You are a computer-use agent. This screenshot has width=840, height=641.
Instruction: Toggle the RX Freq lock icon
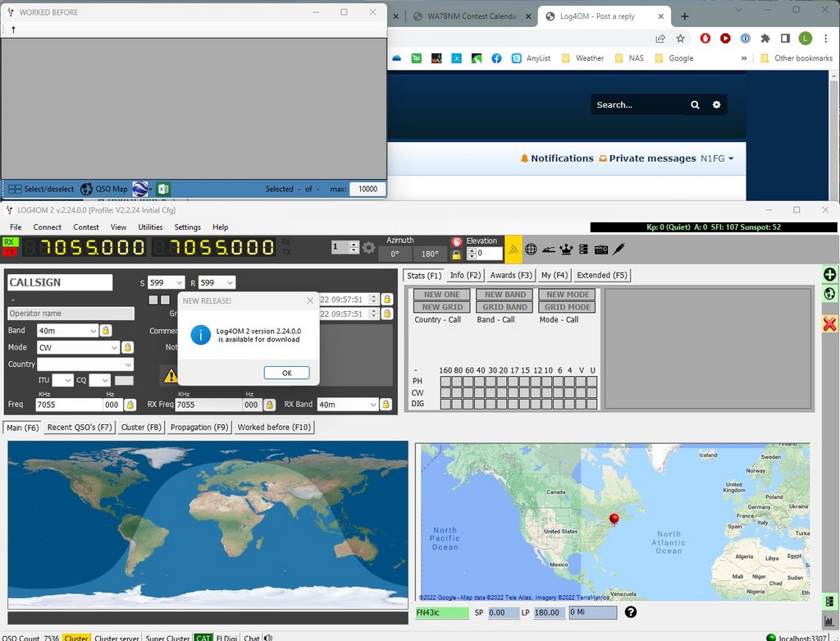click(x=269, y=405)
